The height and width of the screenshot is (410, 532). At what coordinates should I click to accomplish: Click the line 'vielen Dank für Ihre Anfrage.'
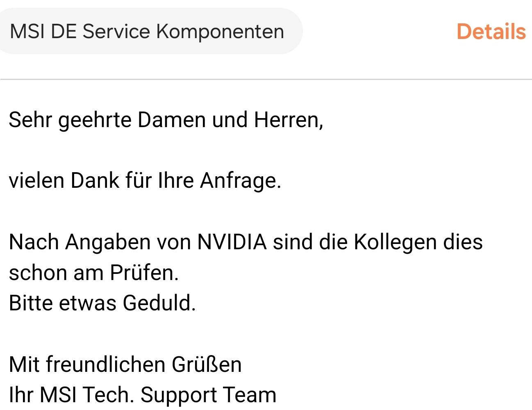click(145, 180)
